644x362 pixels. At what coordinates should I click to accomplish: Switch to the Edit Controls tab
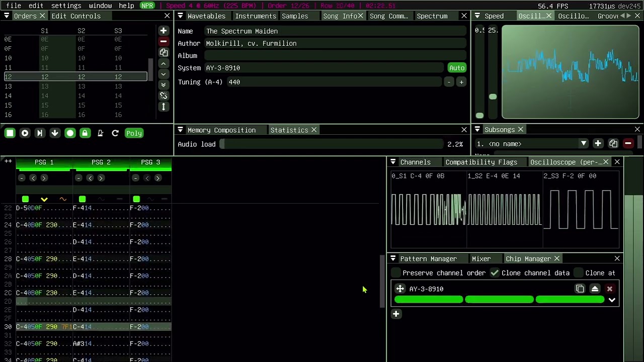(76, 16)
